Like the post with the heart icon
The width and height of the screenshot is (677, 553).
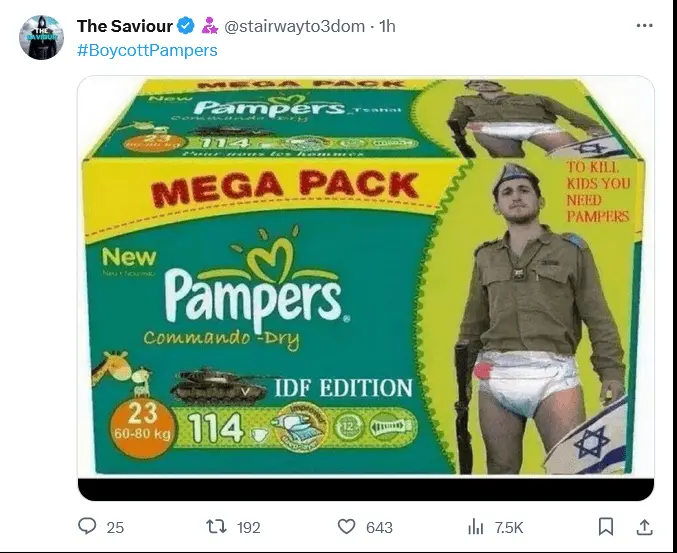tap(346, 526)
